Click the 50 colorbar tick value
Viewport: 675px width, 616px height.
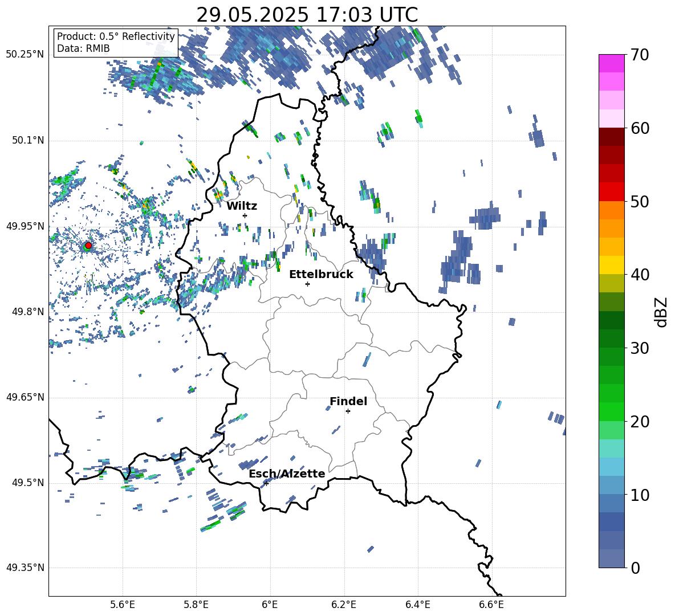coord(640,201)
